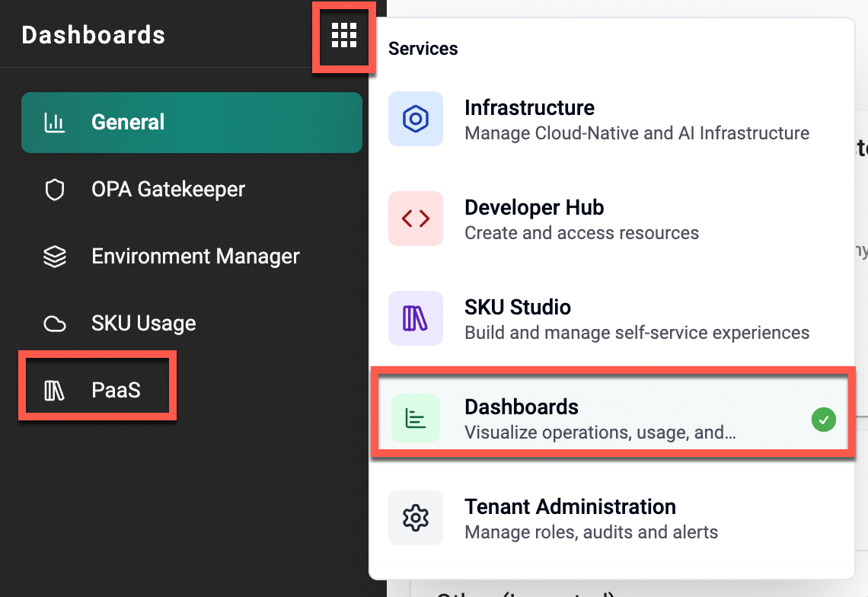Click the SKU Usage cloud icon
868x597 pixels.
click(x=54, y=324)
